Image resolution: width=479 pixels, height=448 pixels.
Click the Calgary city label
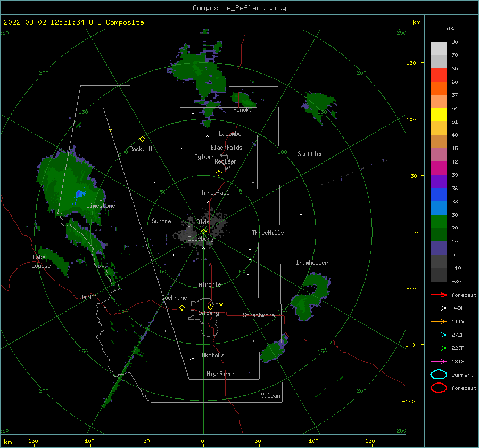(x=208, y=313)
